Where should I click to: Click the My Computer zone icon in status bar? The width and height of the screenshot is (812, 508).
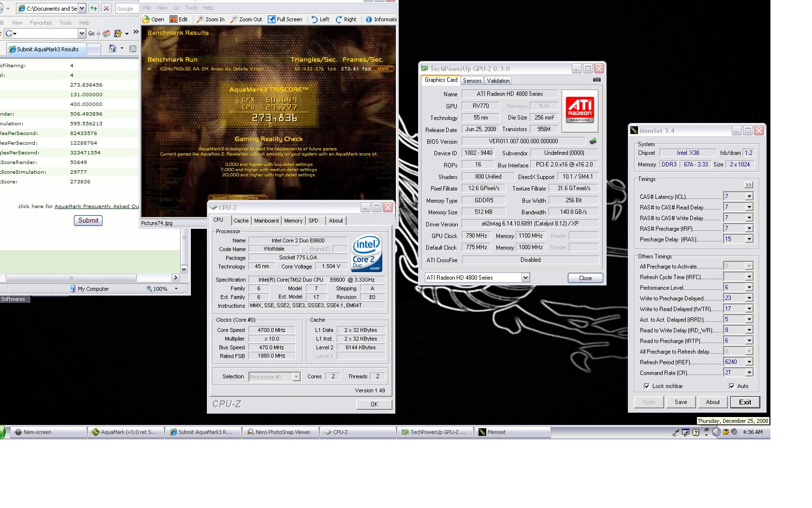73,289
